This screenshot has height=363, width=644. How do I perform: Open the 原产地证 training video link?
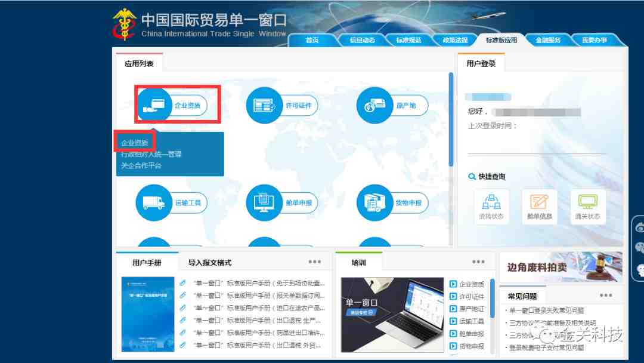coord(471,309)
